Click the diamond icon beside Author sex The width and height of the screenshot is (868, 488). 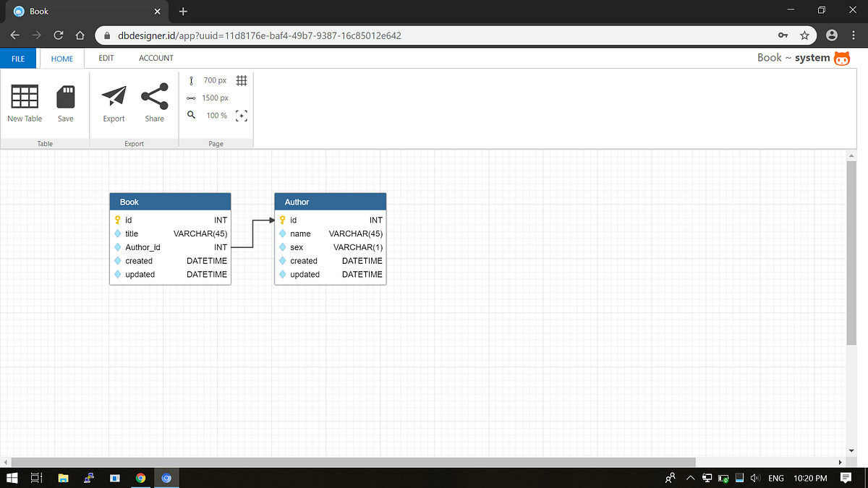click(x=283, y=247)
